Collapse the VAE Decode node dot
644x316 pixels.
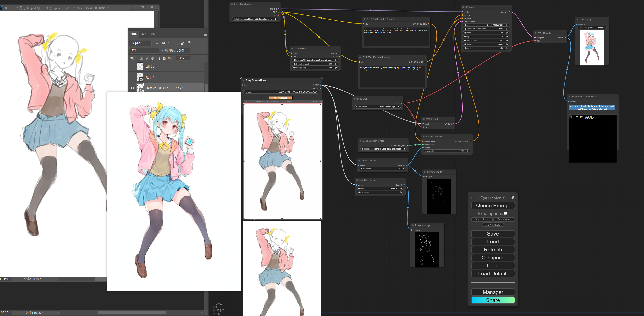(x=536, y=33)
